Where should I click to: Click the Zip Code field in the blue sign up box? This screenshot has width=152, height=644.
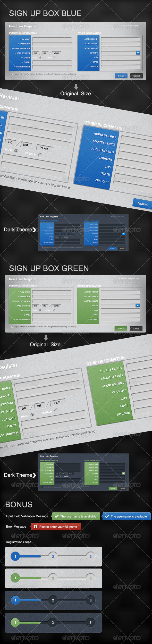121,67
